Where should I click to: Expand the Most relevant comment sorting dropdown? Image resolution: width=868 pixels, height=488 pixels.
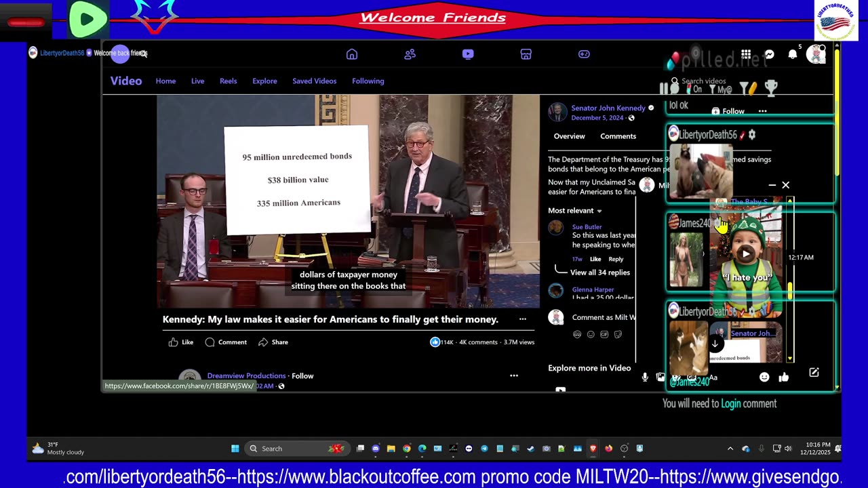point(575,211)
